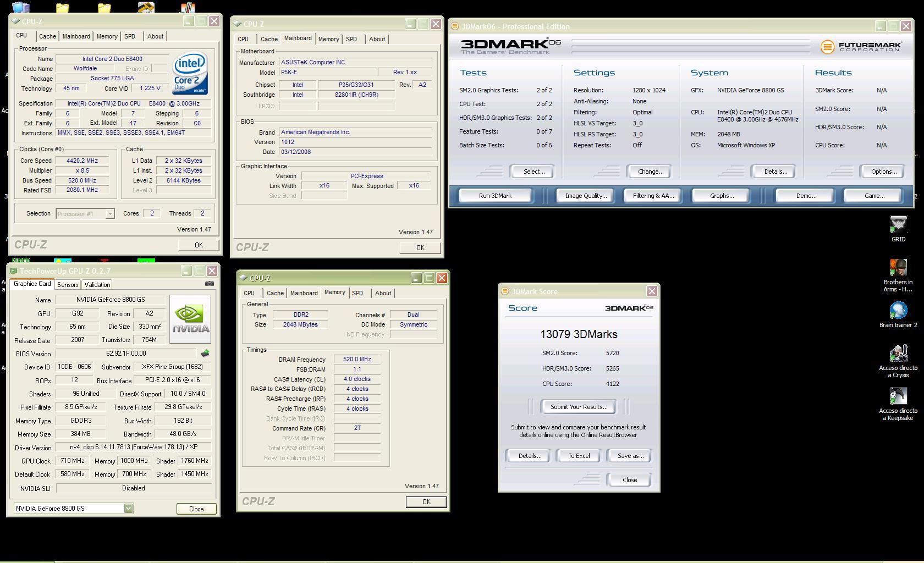
Task: Open the Mainboard tab in the CPU-Z processor window
Action: point(76,36)
